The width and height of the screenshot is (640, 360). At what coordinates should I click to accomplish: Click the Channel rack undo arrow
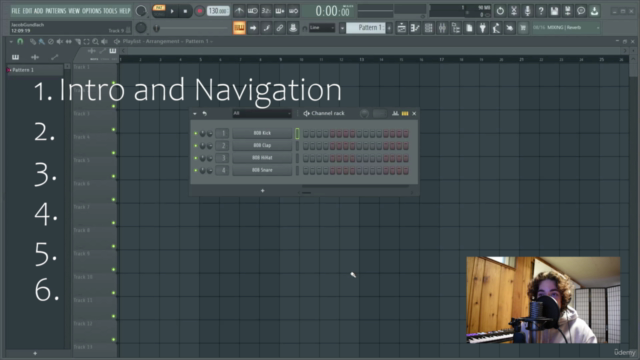[x=204, y=113]
